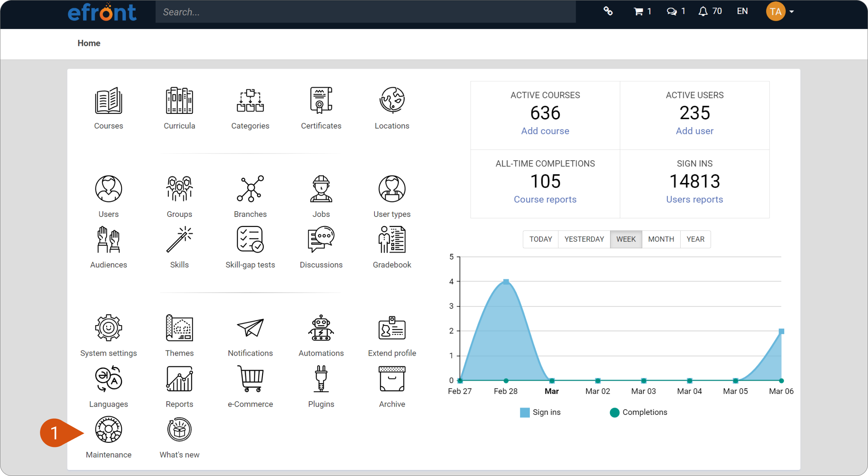Switch chart to YEAR
The height and width of the screenshot is (476, 868).
[x=695, y=239]
